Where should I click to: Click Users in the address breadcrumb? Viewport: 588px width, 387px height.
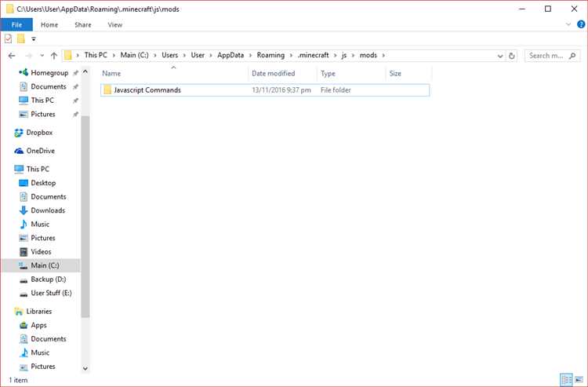170,55
